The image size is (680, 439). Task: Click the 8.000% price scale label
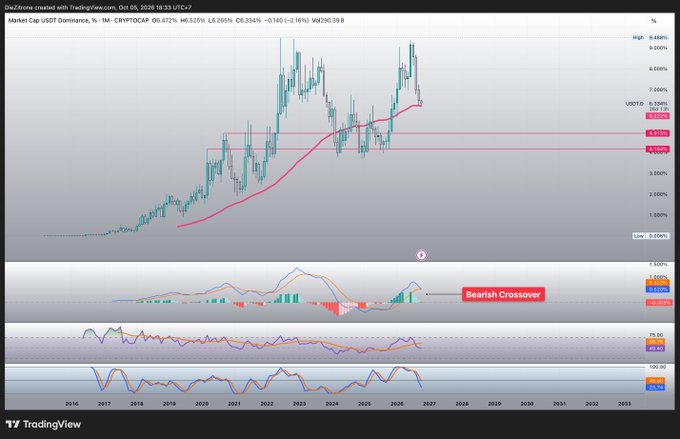tap(658, 69)
